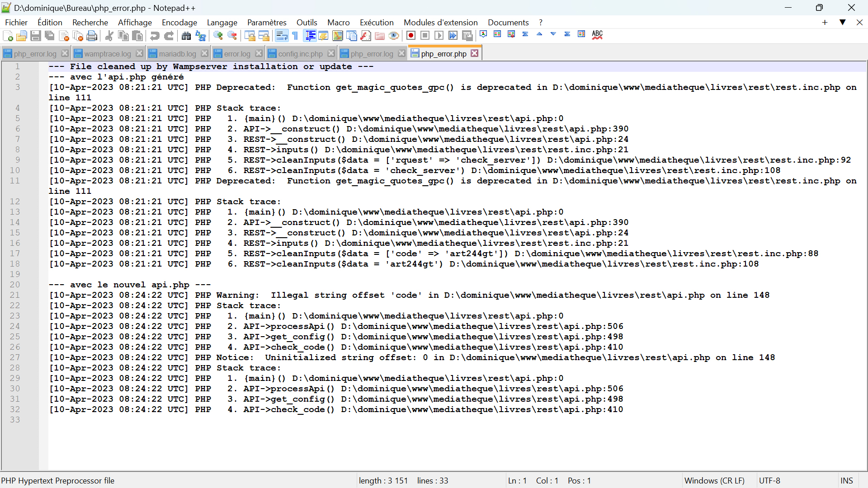
Task: Toggle the show all characters pilcrow
Action: [x=295, y=36]
